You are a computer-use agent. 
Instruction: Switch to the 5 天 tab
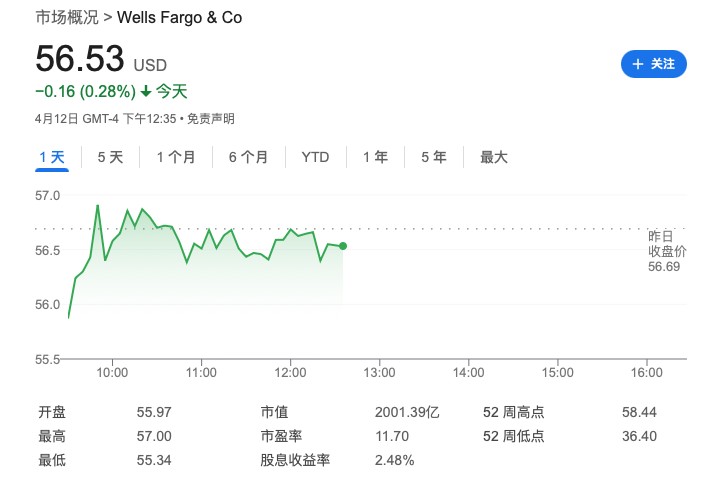point(110,157)
